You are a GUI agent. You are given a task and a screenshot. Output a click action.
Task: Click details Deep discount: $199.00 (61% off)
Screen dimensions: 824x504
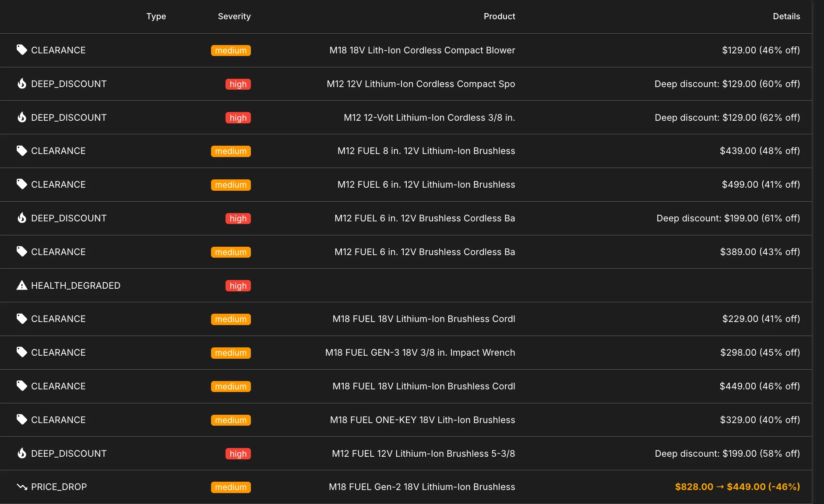tap(728, 218)
